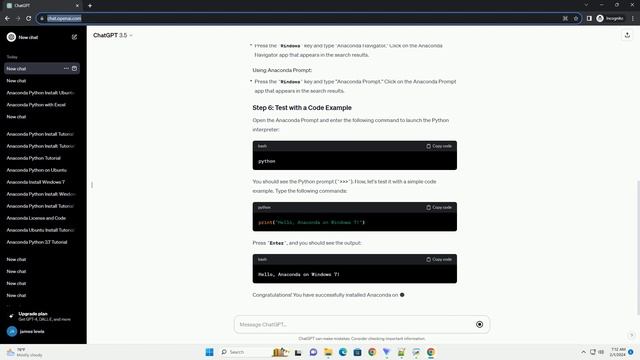Archive the highlighted New chat conversation
Screen dimensions: 640x360
click(x=74, y=69)
